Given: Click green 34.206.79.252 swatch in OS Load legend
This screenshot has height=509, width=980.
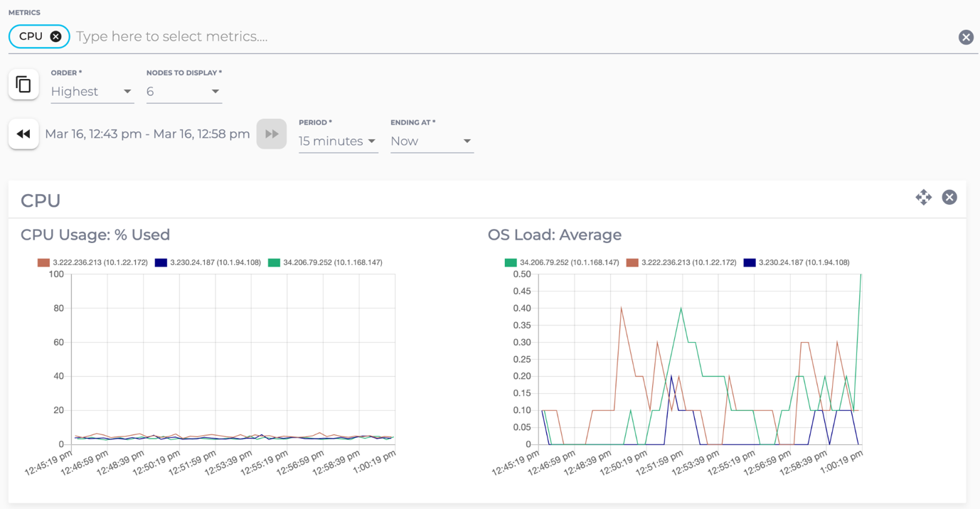Looking at the screenshot, I should point(510,262).
